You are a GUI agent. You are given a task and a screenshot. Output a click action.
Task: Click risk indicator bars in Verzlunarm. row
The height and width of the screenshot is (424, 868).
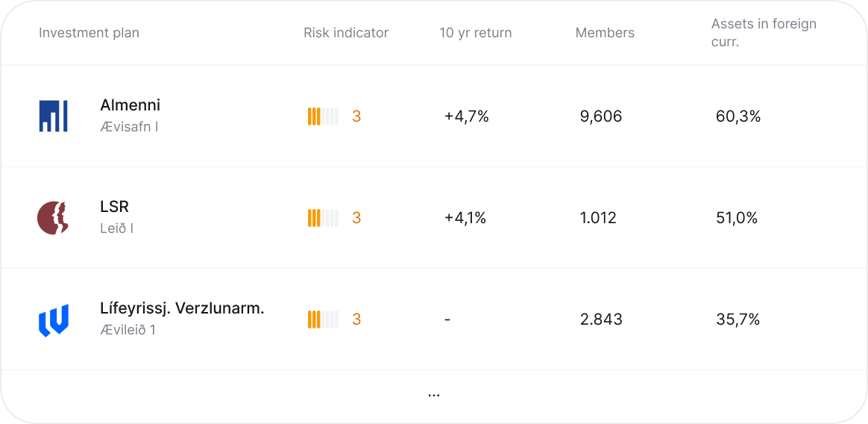(323, 319)
